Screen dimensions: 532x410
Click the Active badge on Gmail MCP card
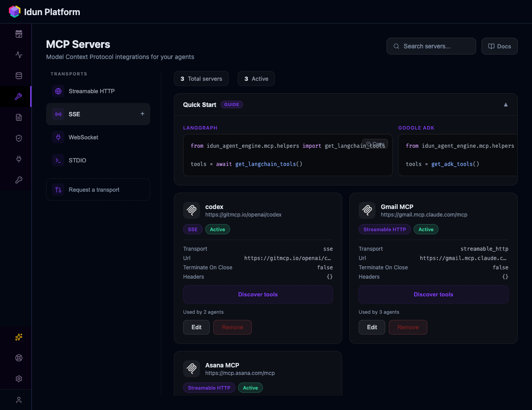coord(426,229)
